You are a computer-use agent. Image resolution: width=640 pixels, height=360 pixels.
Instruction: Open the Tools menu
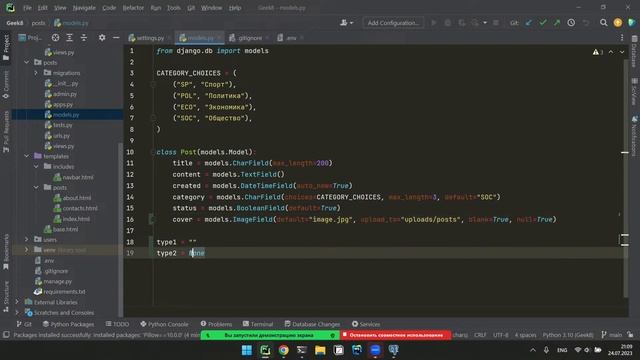(x=173, y=8)
